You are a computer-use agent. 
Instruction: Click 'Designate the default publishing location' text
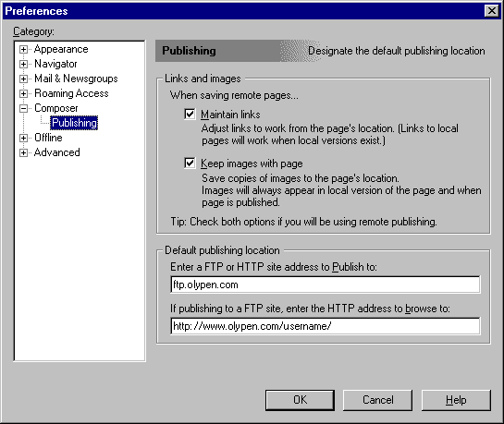click(x=397, y=51)
